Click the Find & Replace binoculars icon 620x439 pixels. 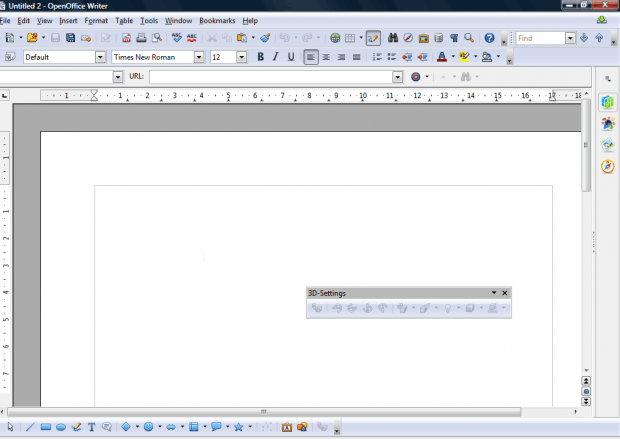coord(393,38)
